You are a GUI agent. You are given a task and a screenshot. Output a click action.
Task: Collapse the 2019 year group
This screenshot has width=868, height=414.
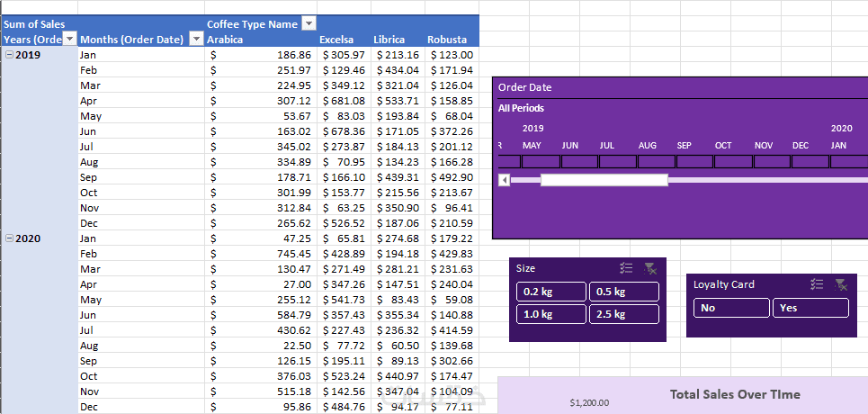click(x=9, y=55)
